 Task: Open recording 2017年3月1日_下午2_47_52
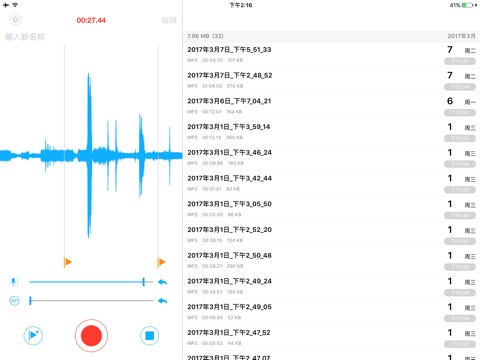click(x=332, y=337)
